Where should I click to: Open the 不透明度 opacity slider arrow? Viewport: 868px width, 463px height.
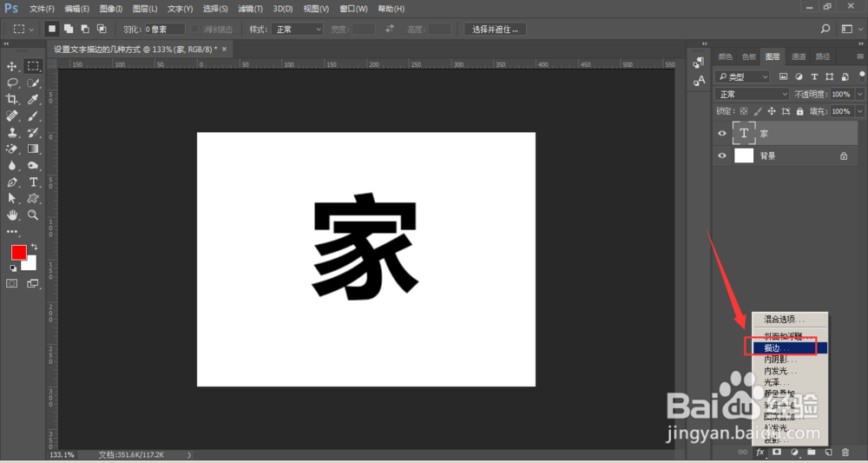[x=859, y=94]
